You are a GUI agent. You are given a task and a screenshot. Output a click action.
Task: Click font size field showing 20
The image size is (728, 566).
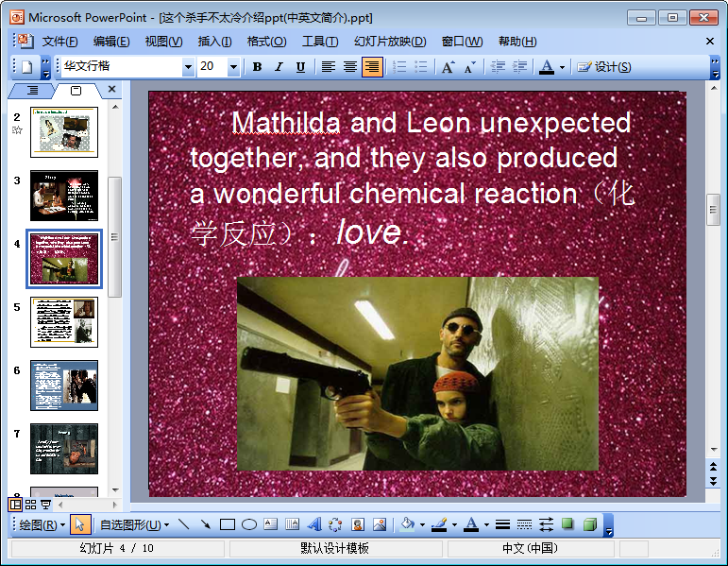(x=212, y=66)
